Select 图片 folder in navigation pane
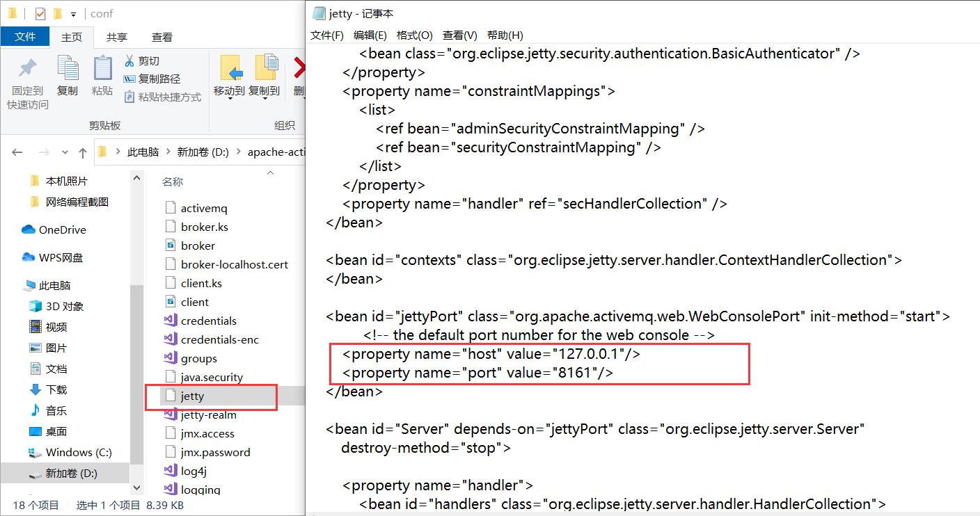The width and height of the screenshot is (980, 516). tap(48, 348)
